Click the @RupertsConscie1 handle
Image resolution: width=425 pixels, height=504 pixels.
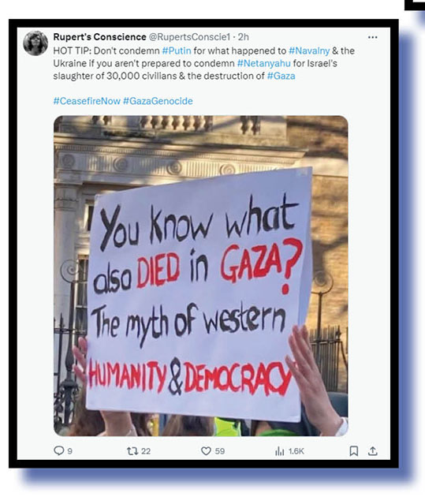coord(189,37)
